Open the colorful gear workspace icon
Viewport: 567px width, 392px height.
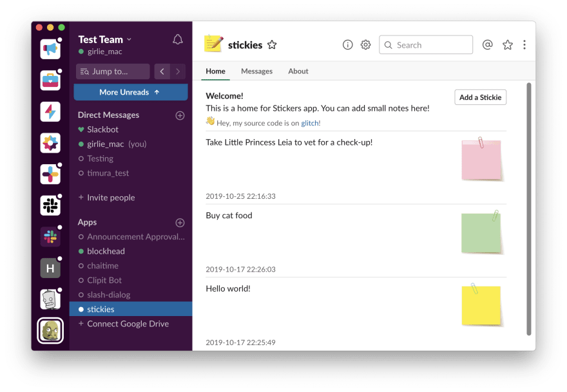point(50,143)
